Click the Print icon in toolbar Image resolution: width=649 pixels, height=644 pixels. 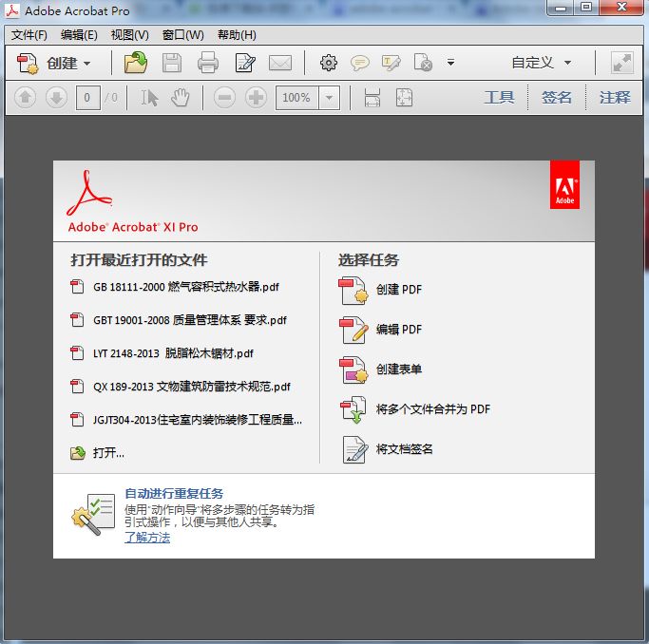point(208,63)
